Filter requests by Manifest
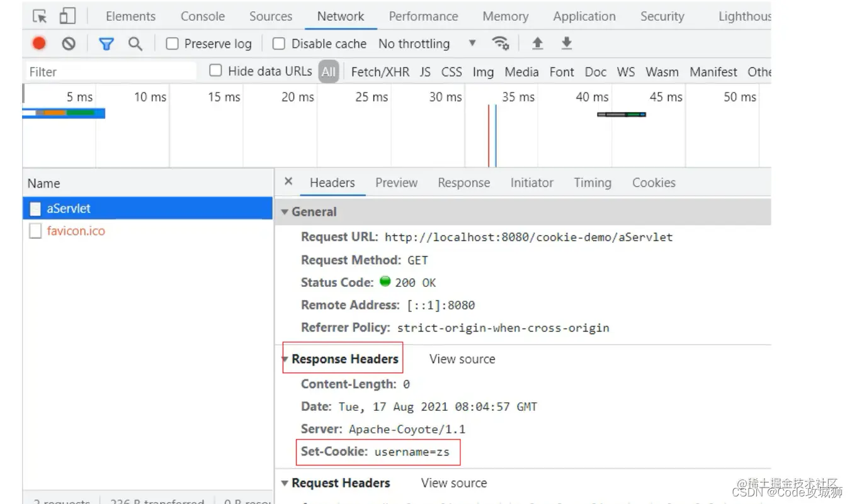Image resolution: width=852 pixels, height=504 pixels. click(713, 72)
